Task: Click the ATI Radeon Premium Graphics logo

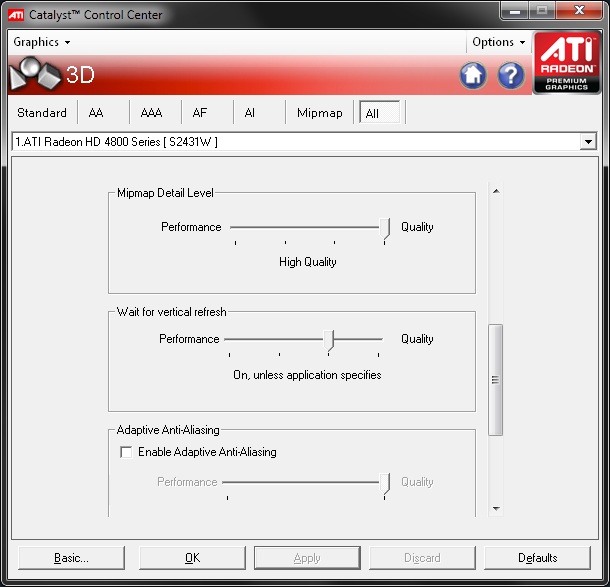Action: point(566,63)
